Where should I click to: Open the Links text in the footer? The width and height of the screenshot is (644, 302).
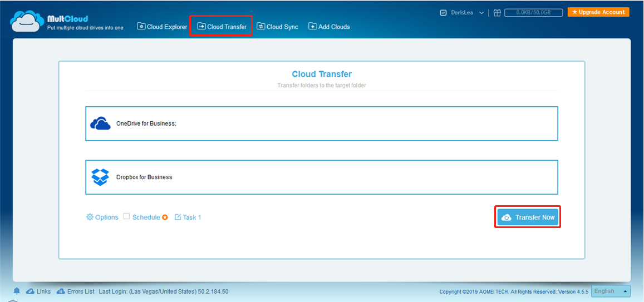pyautogui.click(x=43, y=291)
